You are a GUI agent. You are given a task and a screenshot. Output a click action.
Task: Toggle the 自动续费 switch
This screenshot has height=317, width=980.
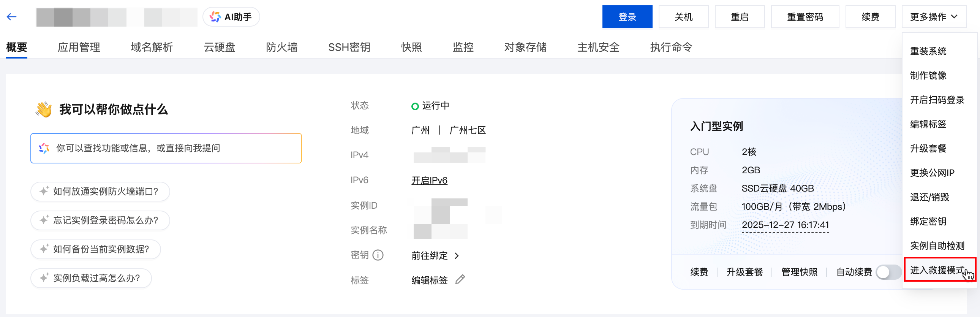pyautogui.click(x=888, y=272)
